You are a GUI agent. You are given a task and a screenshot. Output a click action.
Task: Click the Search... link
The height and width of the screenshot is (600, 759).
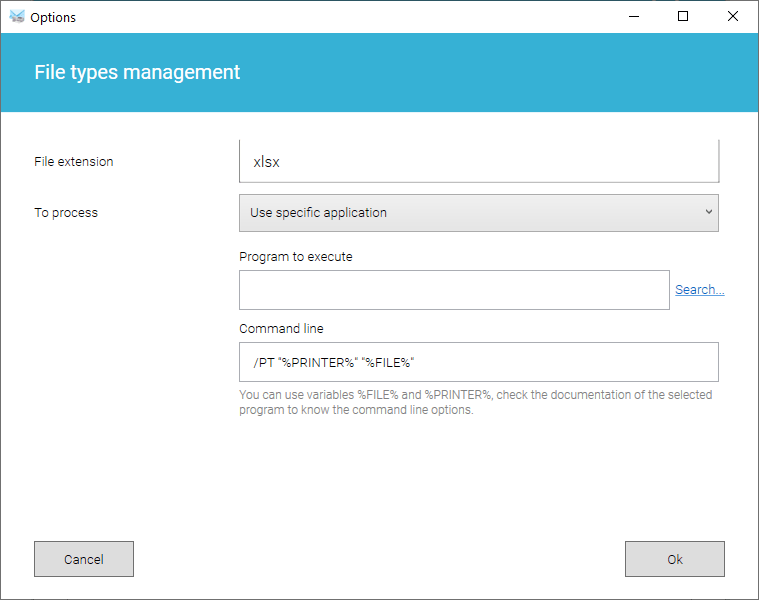click(699, 289)
